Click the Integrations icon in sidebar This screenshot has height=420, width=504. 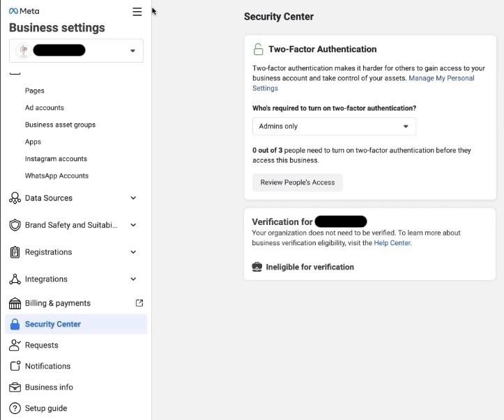coord(15,279)
